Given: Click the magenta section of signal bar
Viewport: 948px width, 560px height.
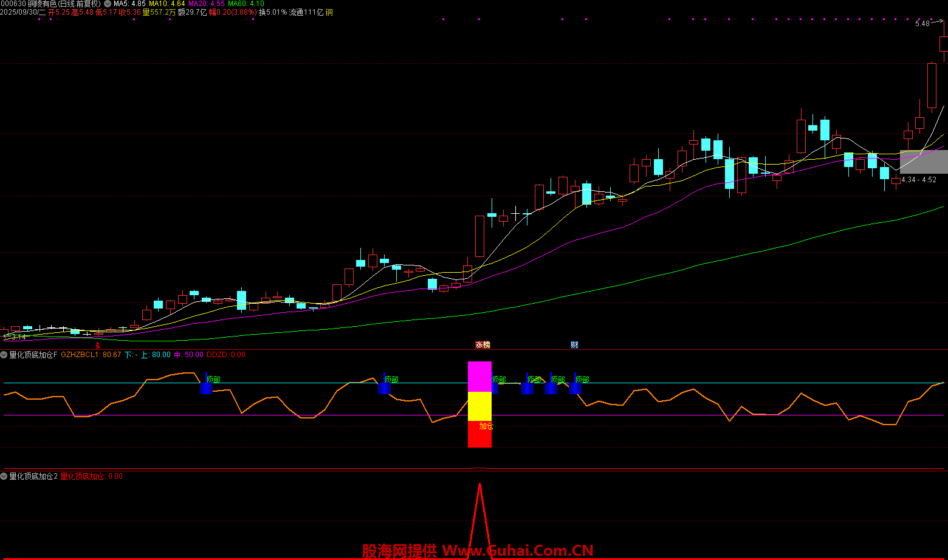Looking at the screenshot, I should click(x=479, y=377).
